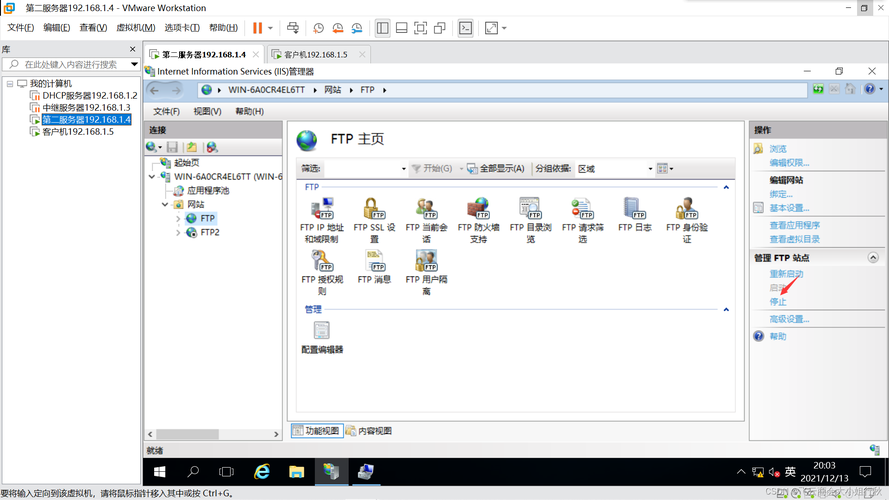Click 高级设置... action link

pyautogui.click(x=789, y=319)
